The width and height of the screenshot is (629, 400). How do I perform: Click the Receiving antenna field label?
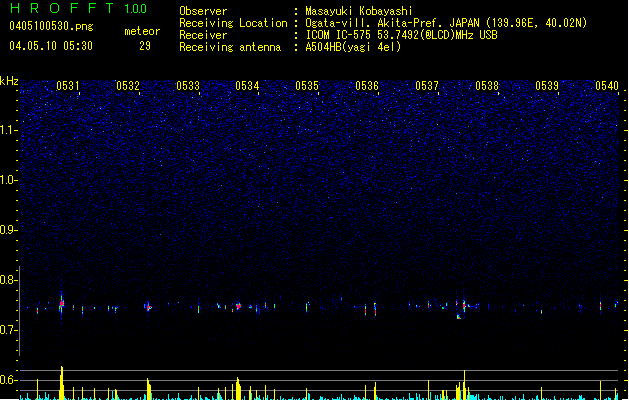pyautogui.click(x=230, y=47)
